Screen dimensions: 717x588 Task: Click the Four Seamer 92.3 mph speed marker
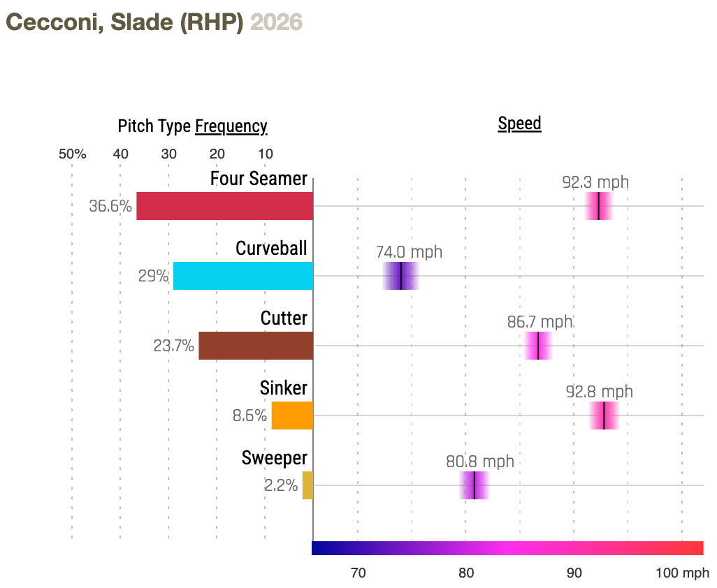[x=599, y=206]
